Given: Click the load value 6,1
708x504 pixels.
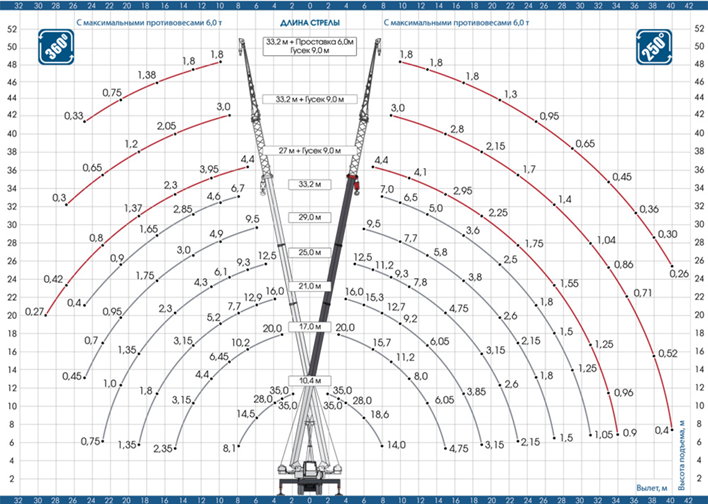Looking at the screenshot, I should 220,272.
